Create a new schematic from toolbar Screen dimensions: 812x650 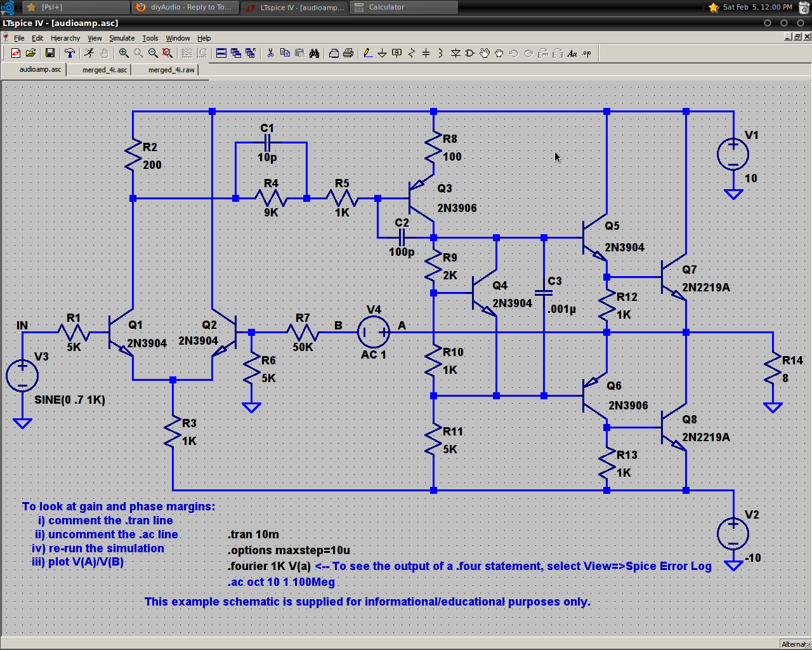[x=16, y=53]
